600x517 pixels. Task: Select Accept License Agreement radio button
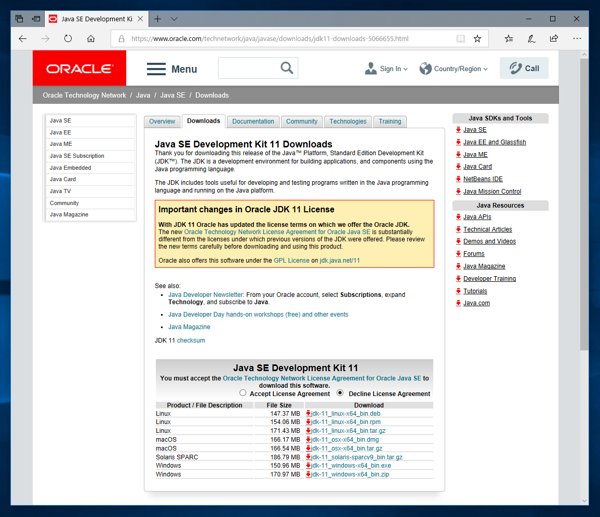coord(243,393)
